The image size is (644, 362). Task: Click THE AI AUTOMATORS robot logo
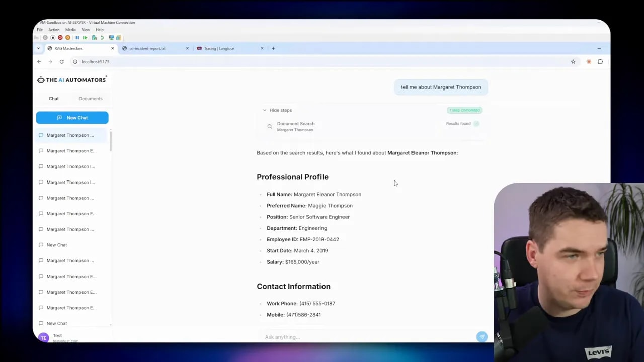point(40,79)
